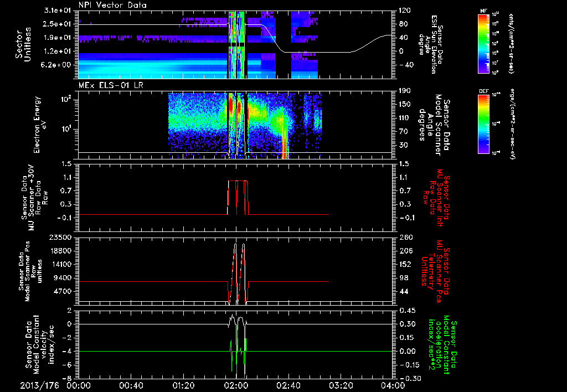Click the 18800 y-axis tick value
Screen dimensions: 567x392
(60, 251)
